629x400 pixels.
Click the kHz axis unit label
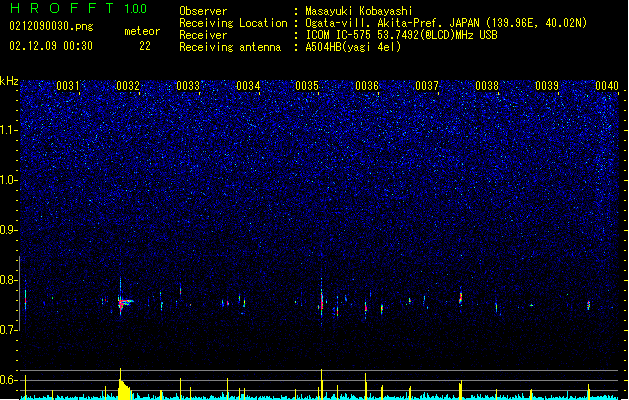(x=9, y=81)
